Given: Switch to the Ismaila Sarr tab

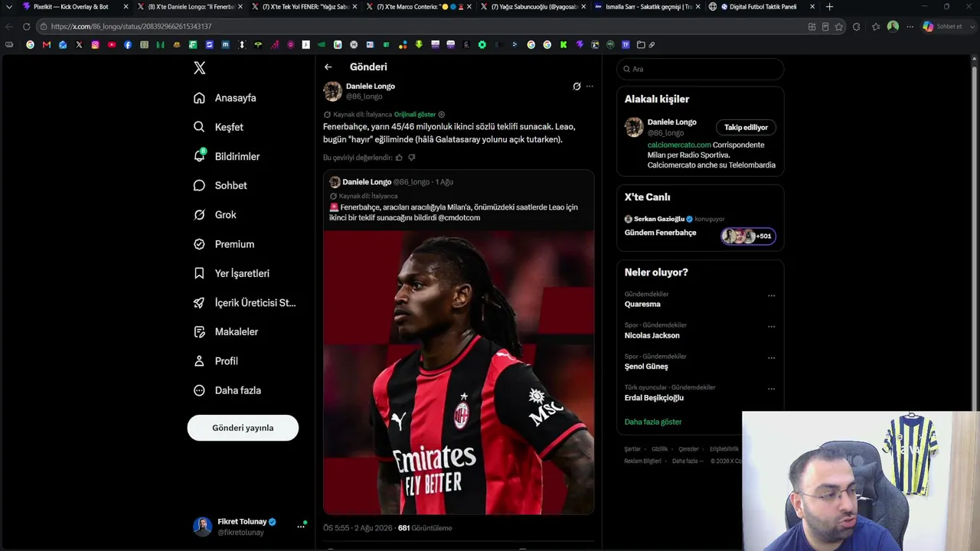Looking at the screenshot, I should tap(647, 7).
